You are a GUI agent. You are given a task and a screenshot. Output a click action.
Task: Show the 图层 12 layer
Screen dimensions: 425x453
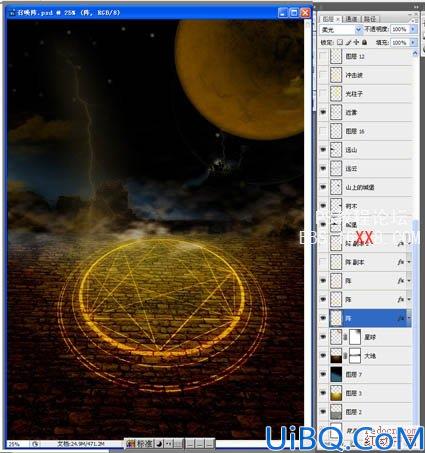(323, 56)
